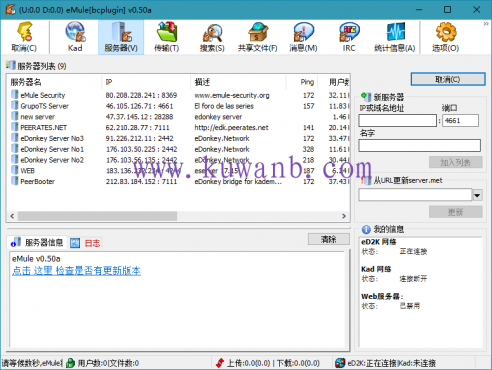Select the http://edk.peerates.net description cell
The height and width of the screenshot is (370, 492).
coord(231,127)
